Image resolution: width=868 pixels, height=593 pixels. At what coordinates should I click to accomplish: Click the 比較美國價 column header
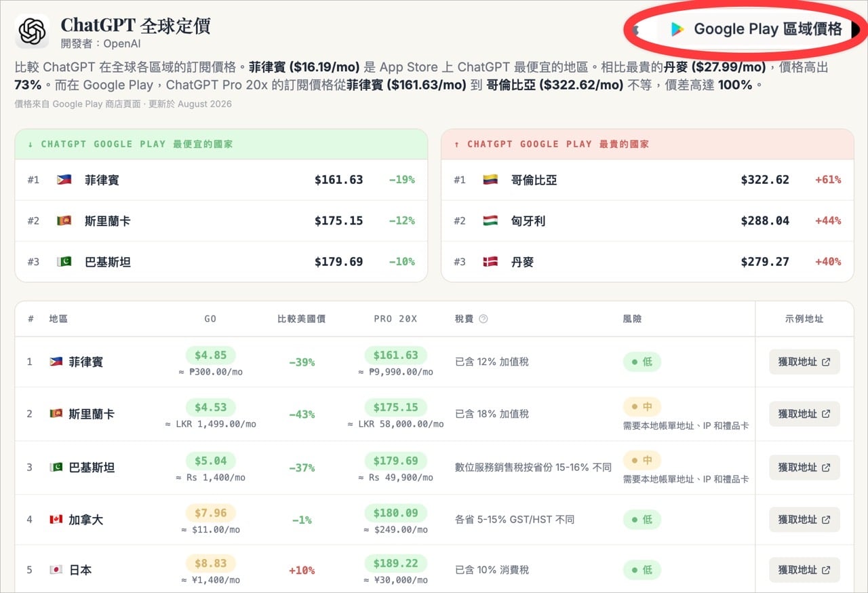(x=302, y=319)
